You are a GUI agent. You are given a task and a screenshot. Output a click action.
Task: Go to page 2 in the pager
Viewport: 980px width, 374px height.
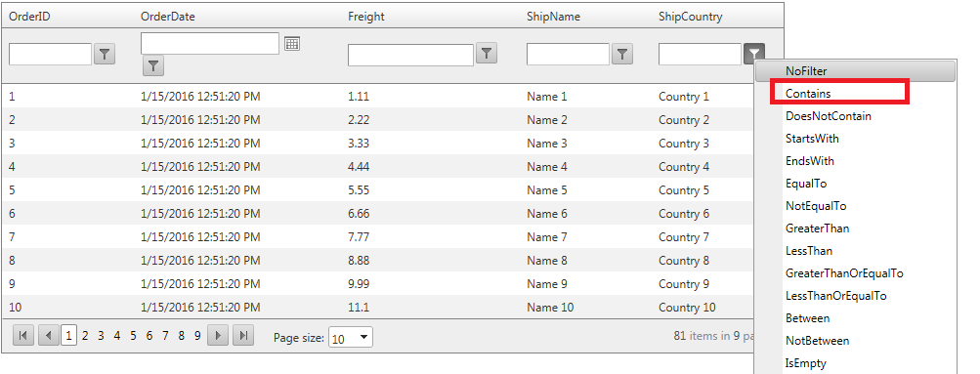[x=85, y=336]
